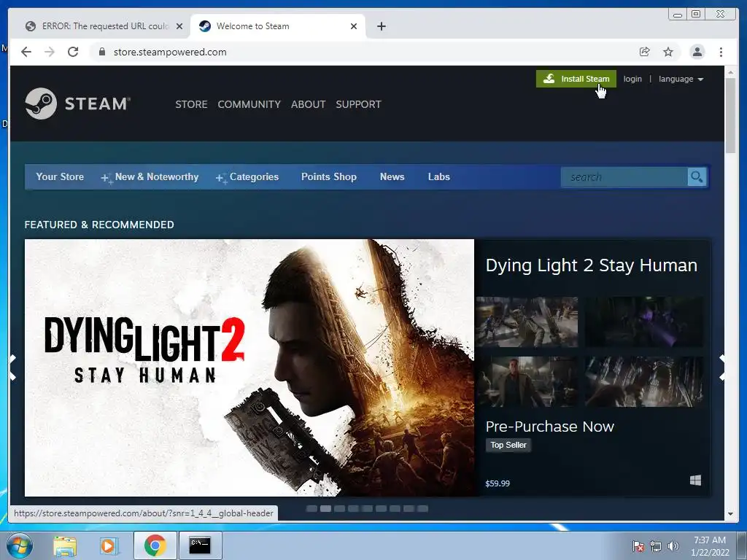747x560 pixels.
Task: Open the Chrome profile avatar icon
Action: click(x=697, y=52)
